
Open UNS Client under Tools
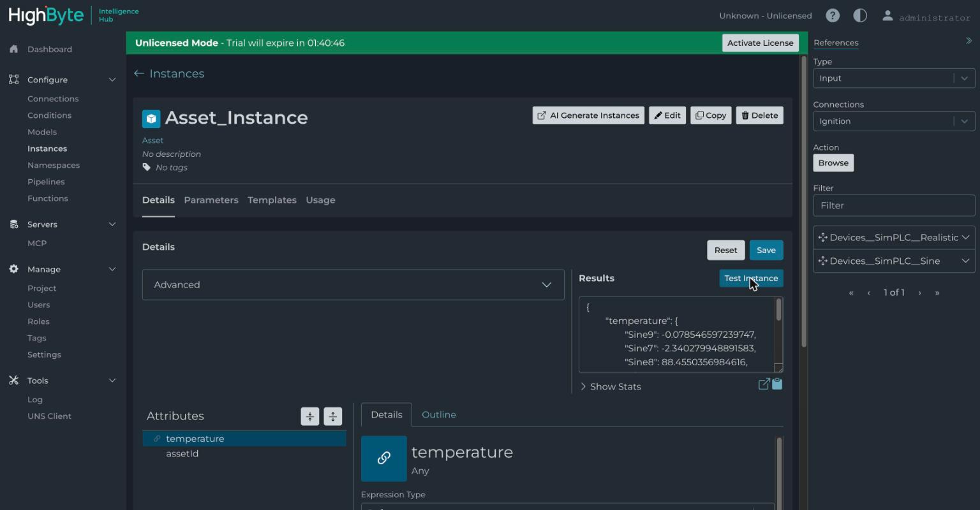[x=49, y=416]
